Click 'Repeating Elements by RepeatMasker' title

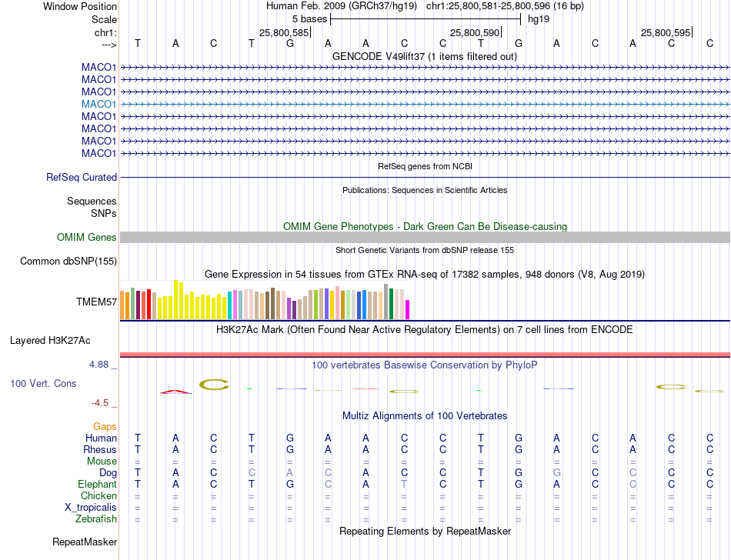click(425, 532)
